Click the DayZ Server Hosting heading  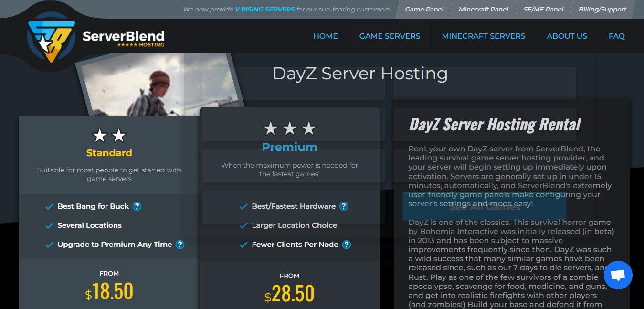(x=360, y=74)
